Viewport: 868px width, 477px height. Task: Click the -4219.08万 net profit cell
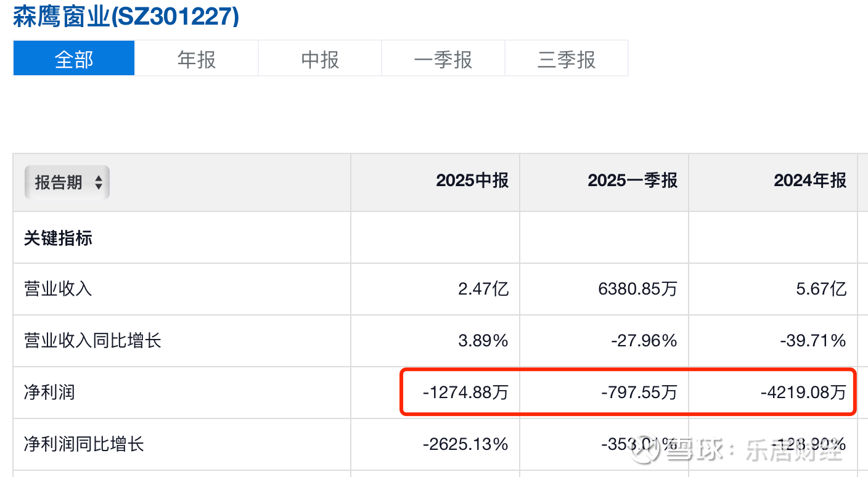(x=802, y=392)
